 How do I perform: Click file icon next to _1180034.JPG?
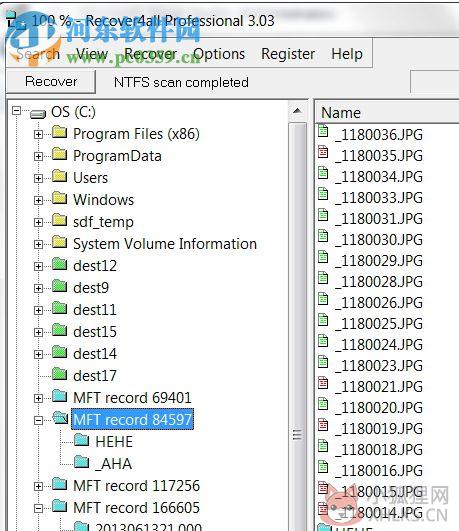click(323, 173)
